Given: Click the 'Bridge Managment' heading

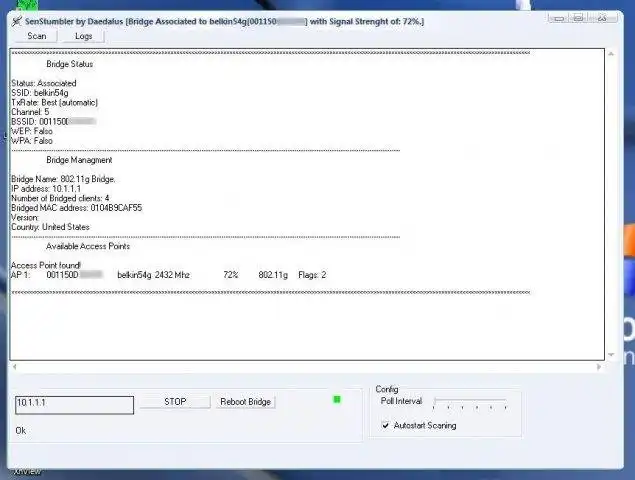Looking at the screenshot, I should click(x=79, y=160).
